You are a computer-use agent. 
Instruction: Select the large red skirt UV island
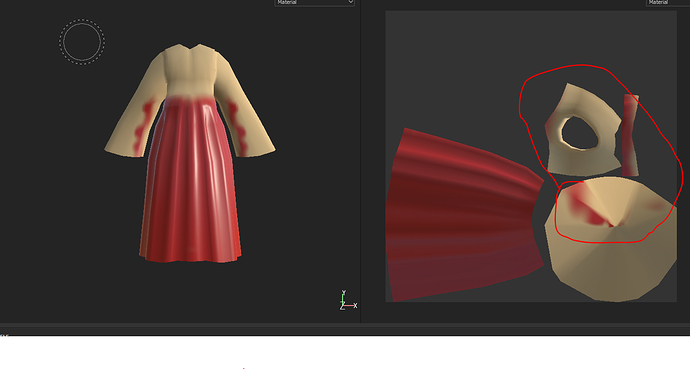click(462, 216)
